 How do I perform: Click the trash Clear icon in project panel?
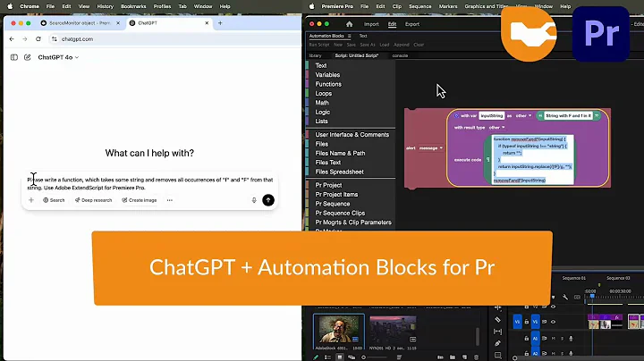click(x=477, y=357)
